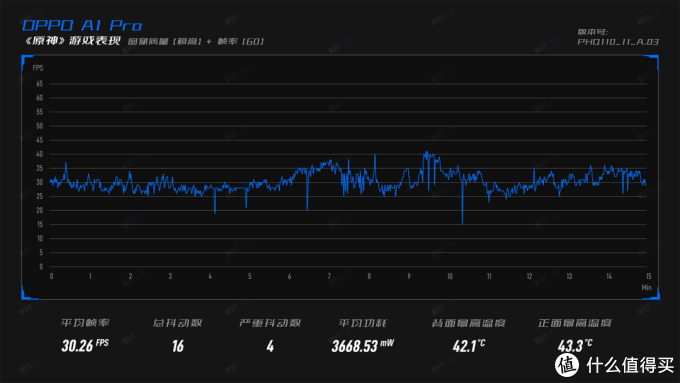Click the 3668.53 mW power value
Image resolution: width=680 pixels, height=383 pixels.
pos(363,346)
